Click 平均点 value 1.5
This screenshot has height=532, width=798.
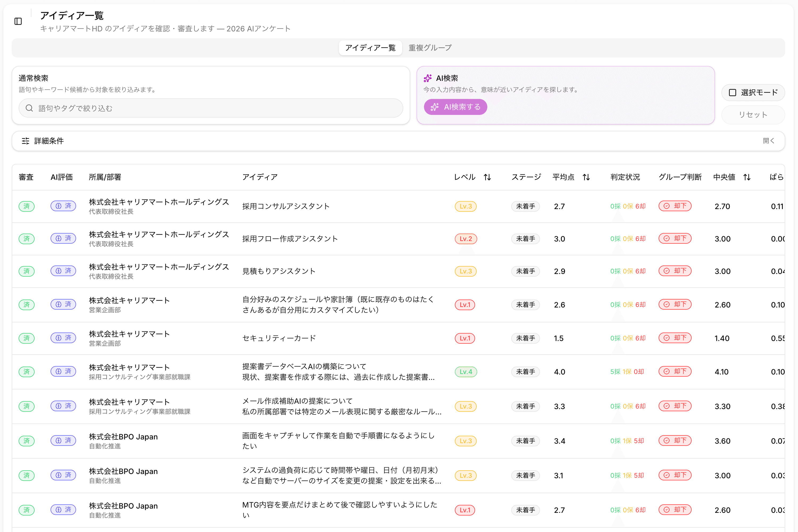point(558,338)
